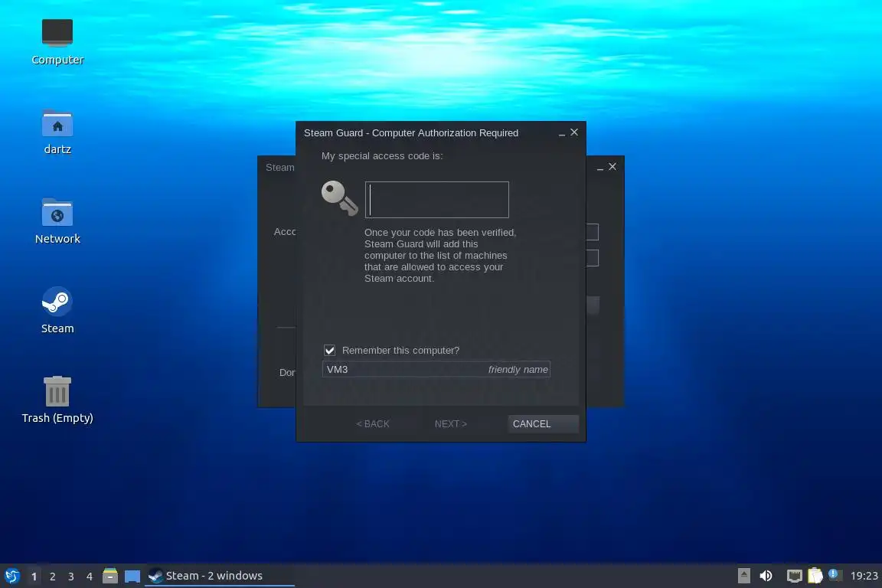The width and height of the screenshot is (882, 588).
Task: Close the Steam Guard dialog
Action: click(x=574, y=132)
